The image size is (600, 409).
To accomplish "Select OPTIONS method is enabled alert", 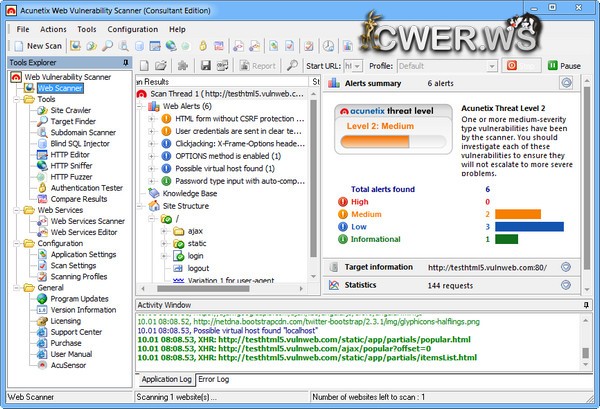I will (x=228, y=156).
